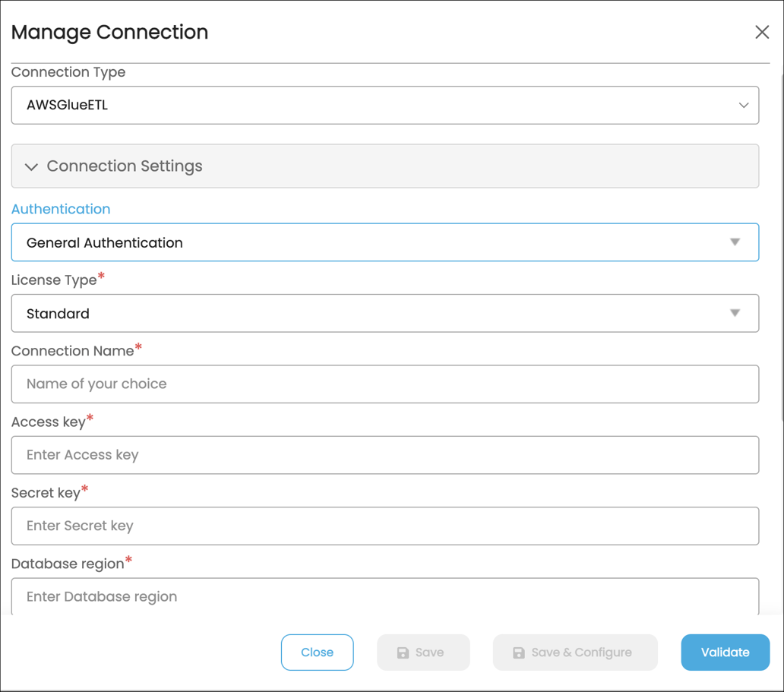Screen dimensions: 784x692
Task: Collapse the Connection Settings section
Action: (x=385, y=166)
